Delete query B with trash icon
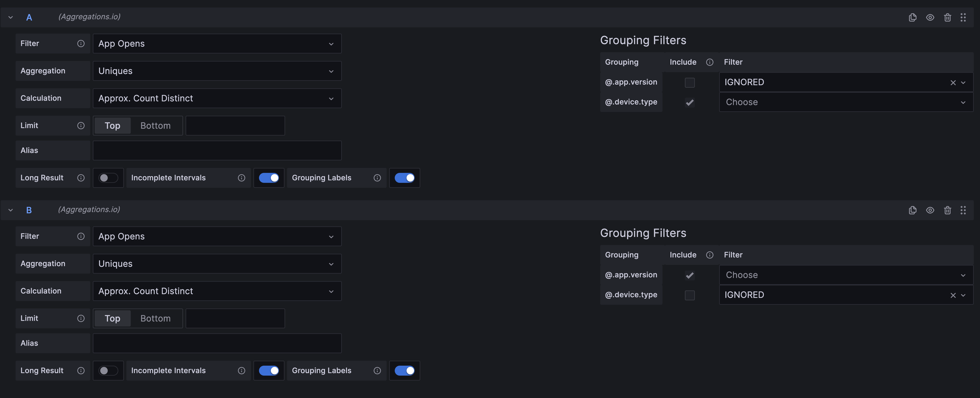Screen dimensions: 980x398 [x=947, y=210]
